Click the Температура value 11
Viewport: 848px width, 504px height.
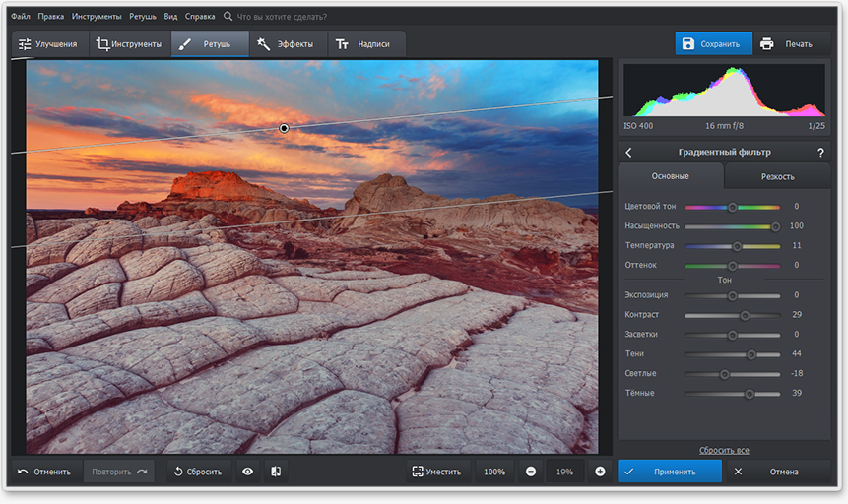coord(797,245)
